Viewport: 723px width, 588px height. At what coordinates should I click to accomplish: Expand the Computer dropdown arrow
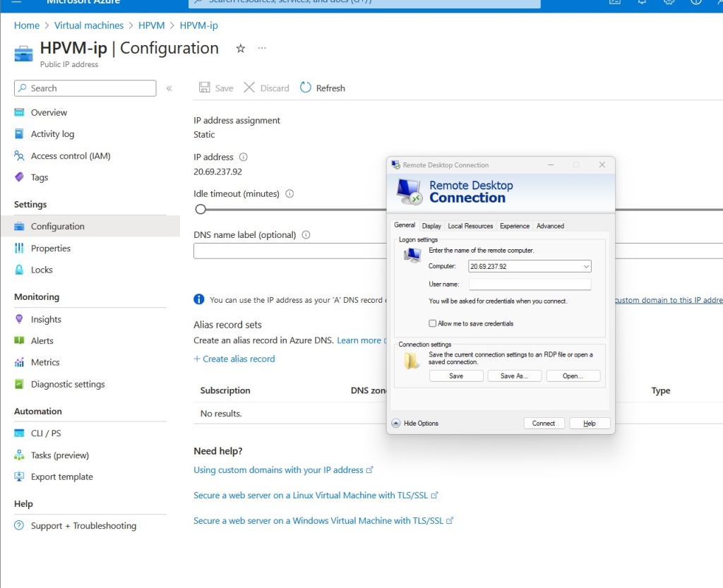click(586, 267)
